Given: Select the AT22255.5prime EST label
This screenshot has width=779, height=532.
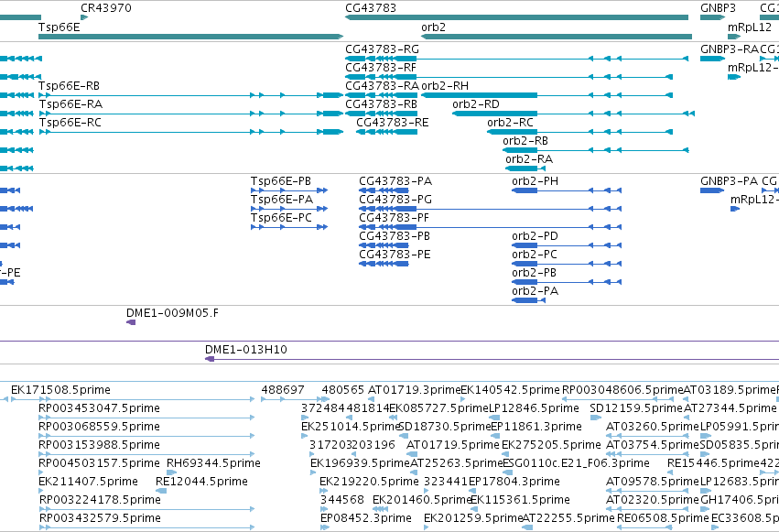Looking at the screenshot, I should point(568,518).
